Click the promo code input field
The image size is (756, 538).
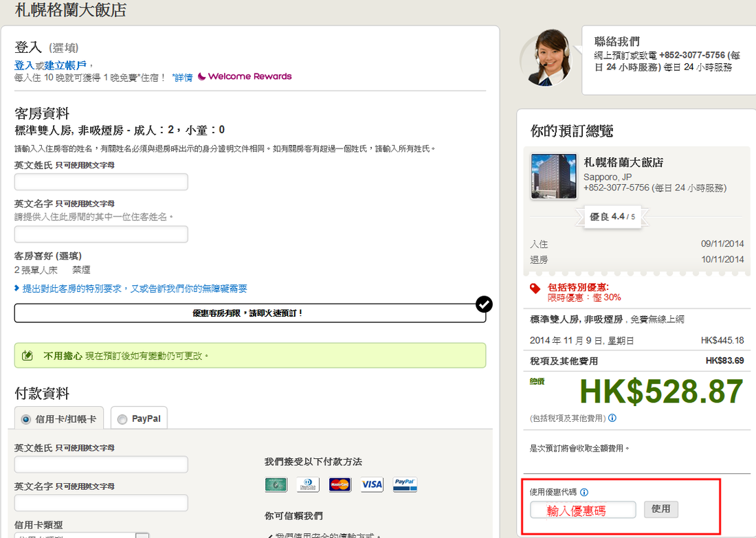(583, 510)
